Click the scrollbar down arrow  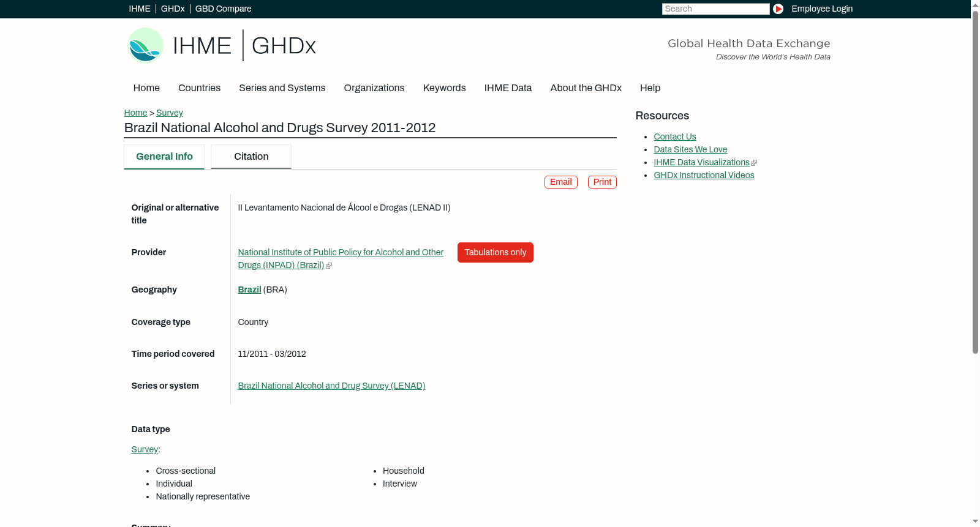click(975, 522)
